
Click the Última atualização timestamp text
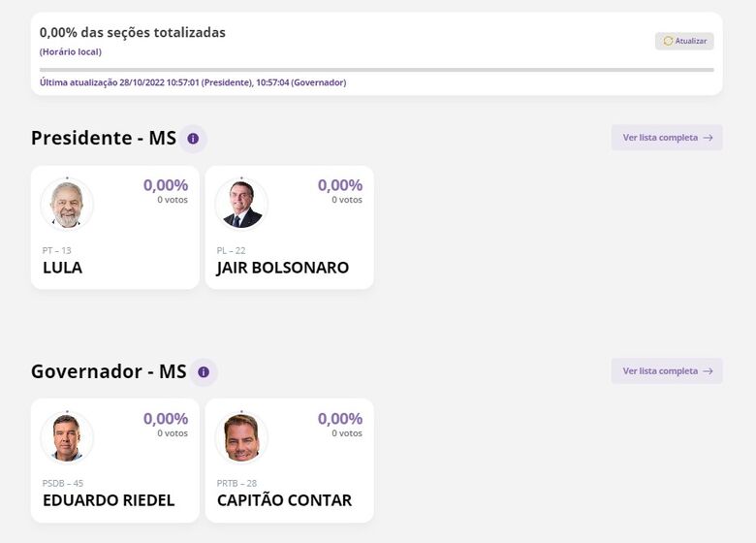point(193,82)
